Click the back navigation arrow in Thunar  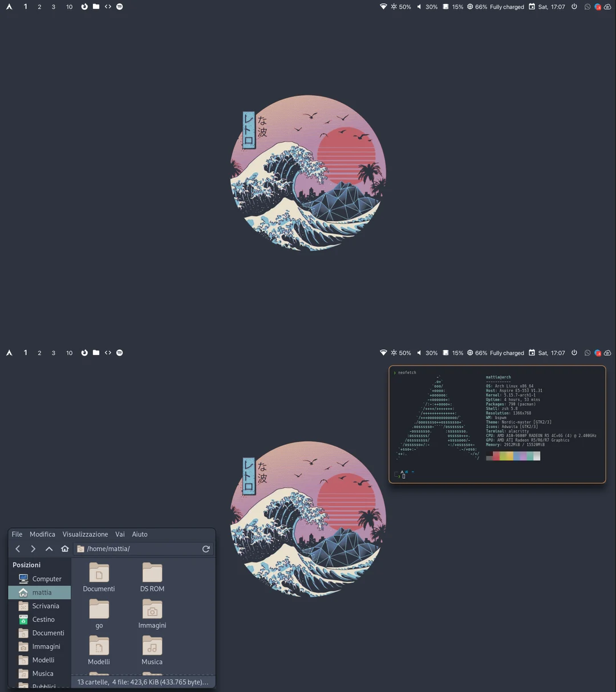coord(18,548)
